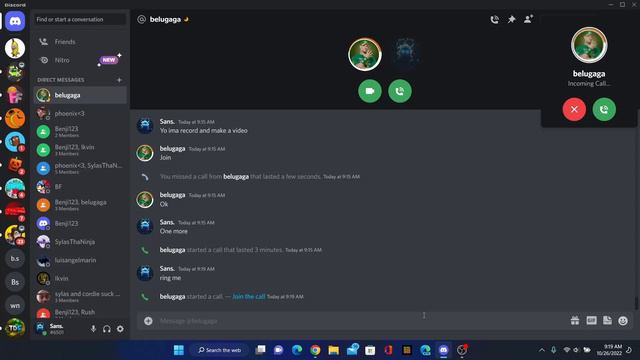Open luisangelmarin direct message
Image resolution: width=640 pixels, height=360 pixels.
tap(80, 260)
